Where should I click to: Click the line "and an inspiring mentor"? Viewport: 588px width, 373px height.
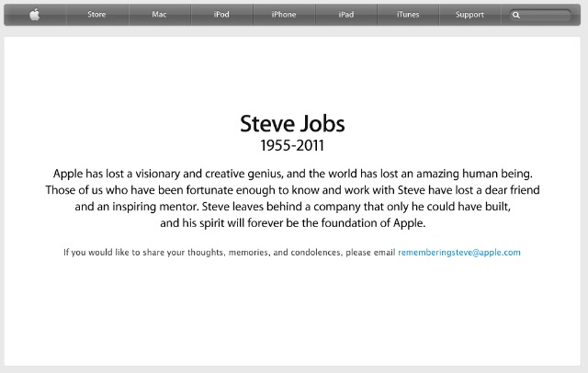tap(292, 207)
